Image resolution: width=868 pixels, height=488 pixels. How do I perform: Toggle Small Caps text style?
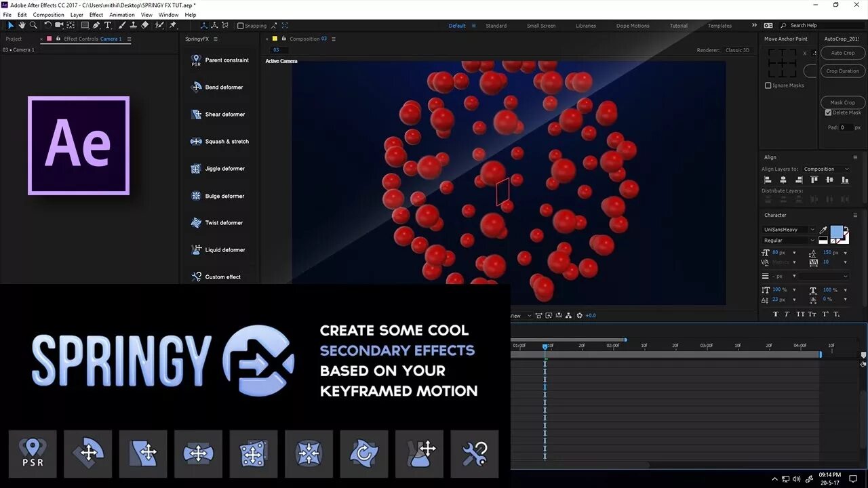pyautogui.click(x=812, y=314)
